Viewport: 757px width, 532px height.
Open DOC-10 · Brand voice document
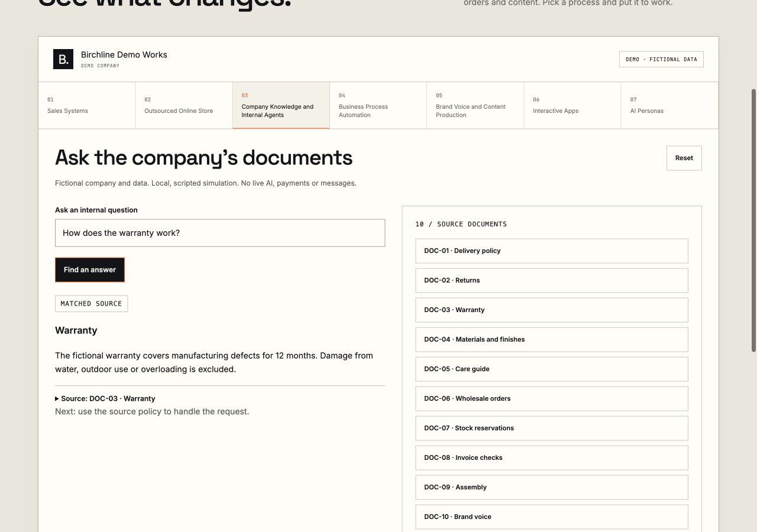[x=552, y=517]
